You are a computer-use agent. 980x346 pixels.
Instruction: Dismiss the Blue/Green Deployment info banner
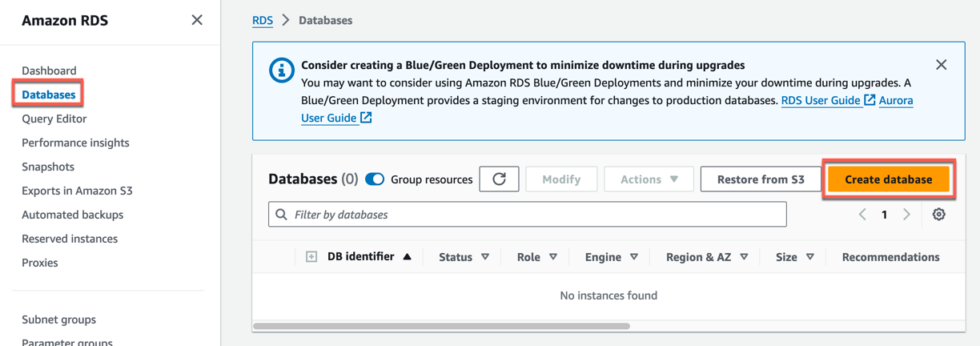941,65
